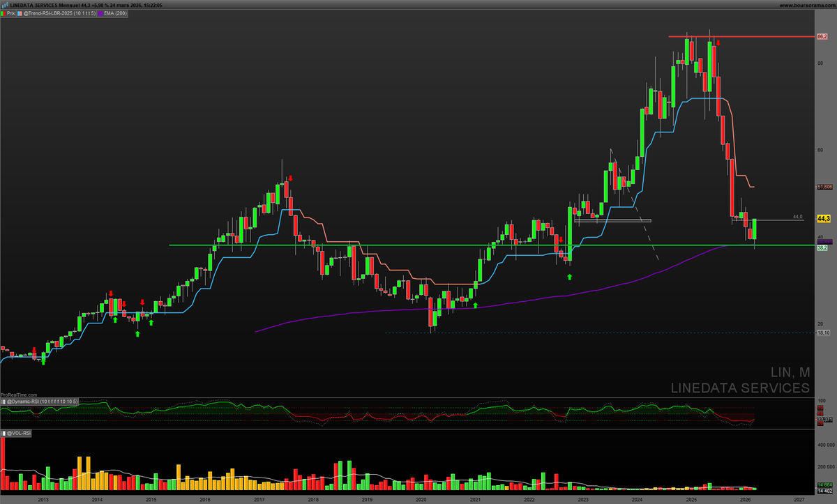The image size is (837, 504).
Task: Open the @VOL-RSI panel label
Action: [19, 434]
